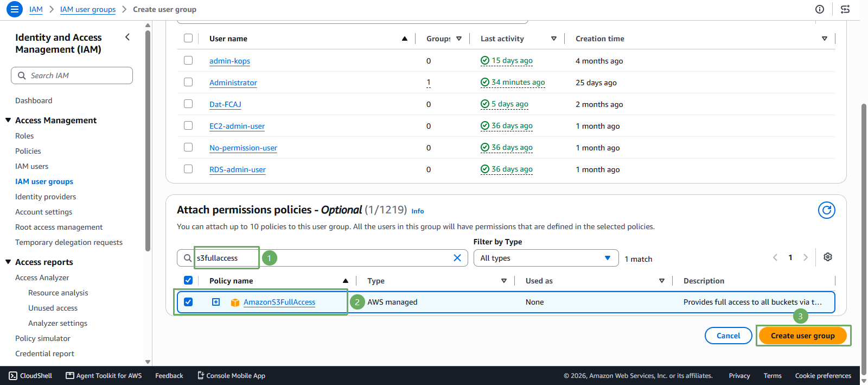Image resolution: width=868 pixels, height=385 pixels.
Task: Click the policy search filter field
Action: pyautogui.click(x=322, y=258)
